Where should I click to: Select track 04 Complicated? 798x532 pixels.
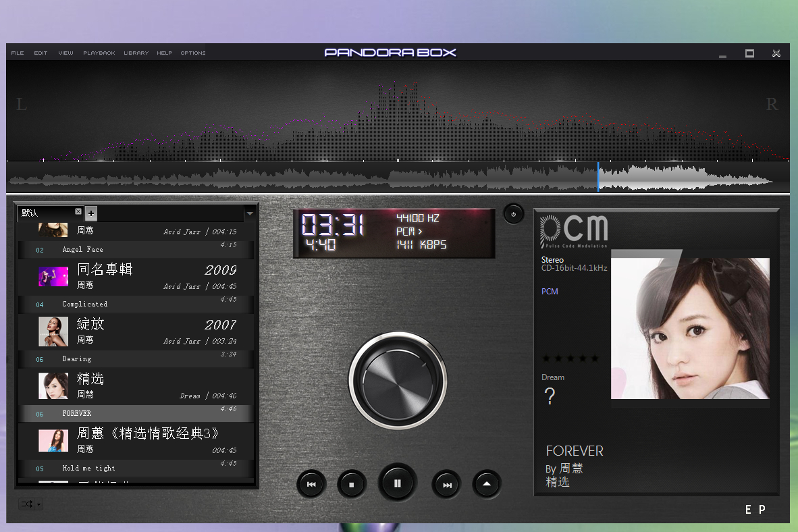click(136, 304)
